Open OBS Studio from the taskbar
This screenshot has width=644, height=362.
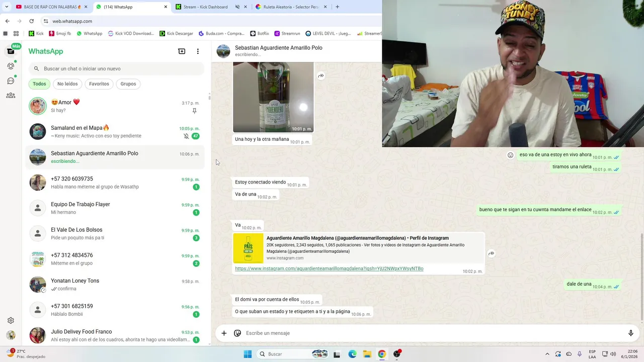tap(397, 354)
